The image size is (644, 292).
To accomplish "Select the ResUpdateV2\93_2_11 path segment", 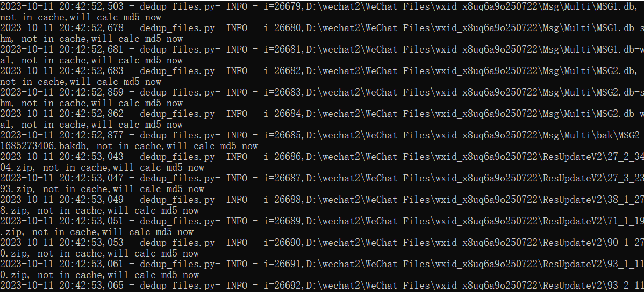I will click(593, 286).
